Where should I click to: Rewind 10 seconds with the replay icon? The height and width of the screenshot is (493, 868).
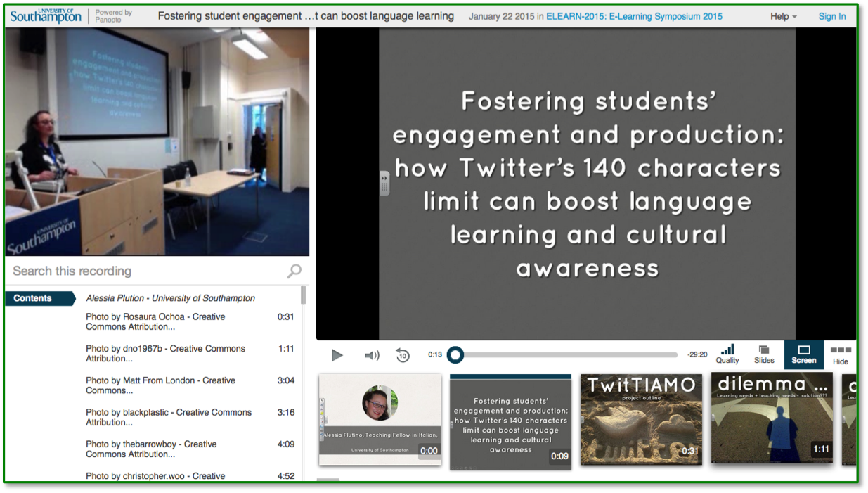[x=402, y=355]
